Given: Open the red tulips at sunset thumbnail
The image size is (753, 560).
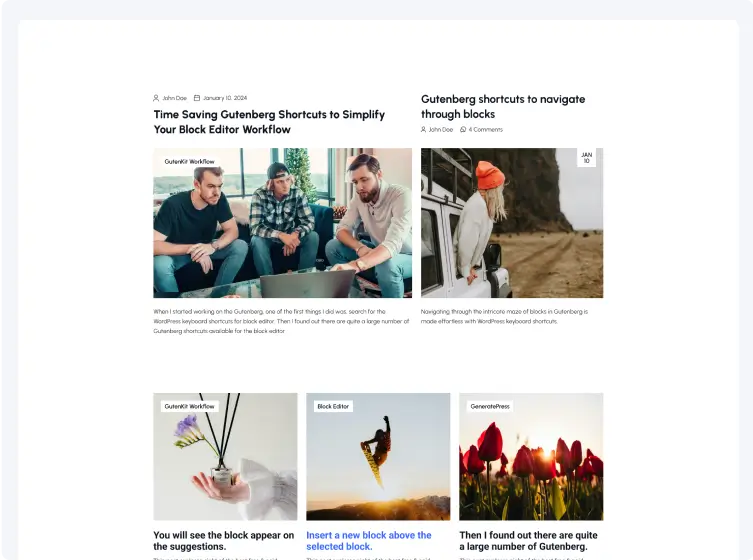Looking at the screenshot, I should [531, 457].
